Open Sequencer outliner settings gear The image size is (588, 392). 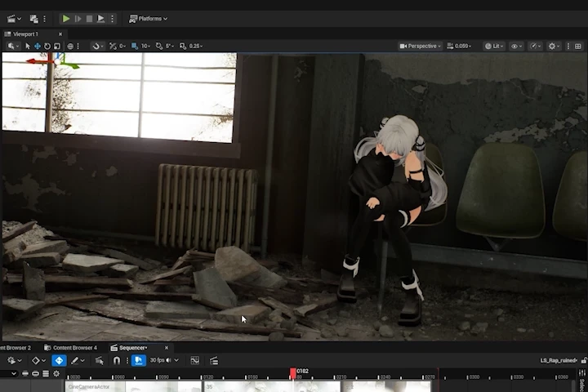(x=56, y=373)
